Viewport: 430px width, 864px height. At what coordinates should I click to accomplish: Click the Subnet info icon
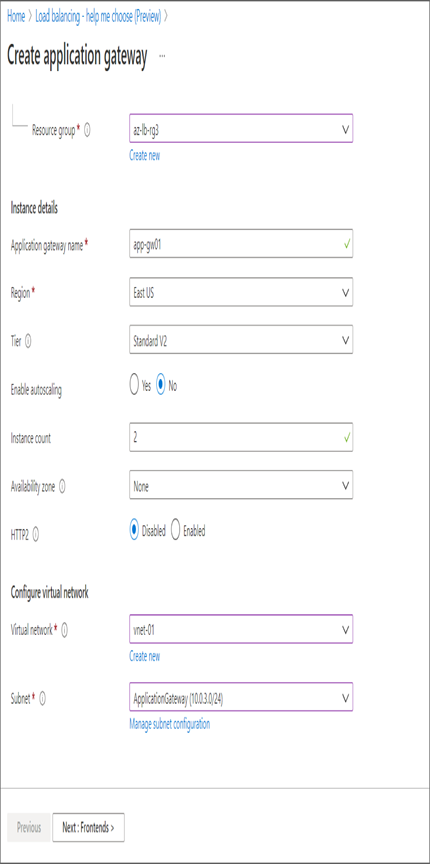tap(42, 699)
